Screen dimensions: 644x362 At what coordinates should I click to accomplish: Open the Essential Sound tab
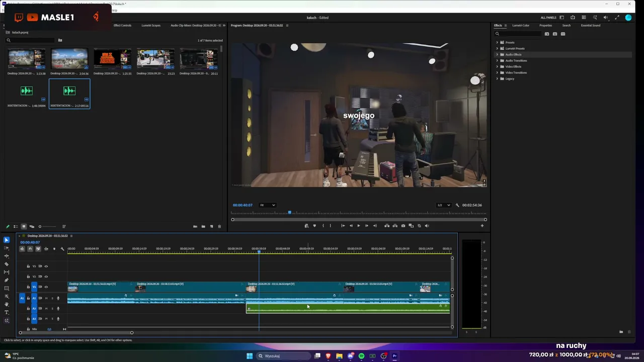[590, 25]
